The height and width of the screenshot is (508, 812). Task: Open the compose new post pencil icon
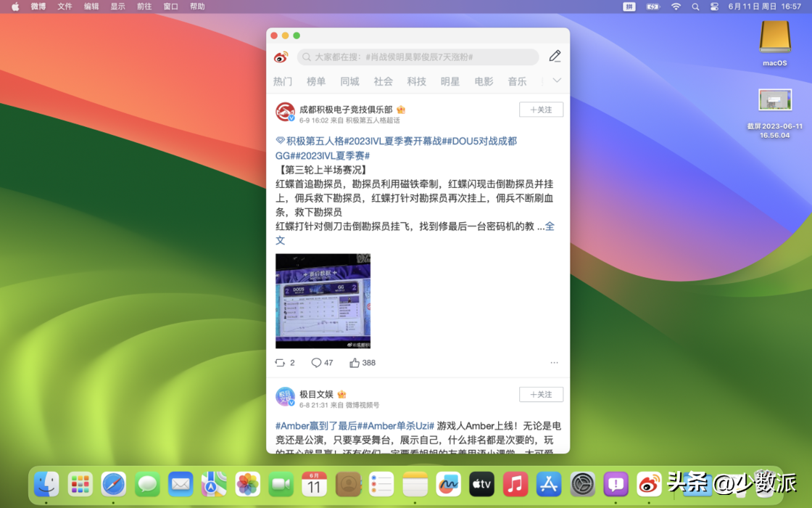tap(555, 56)
